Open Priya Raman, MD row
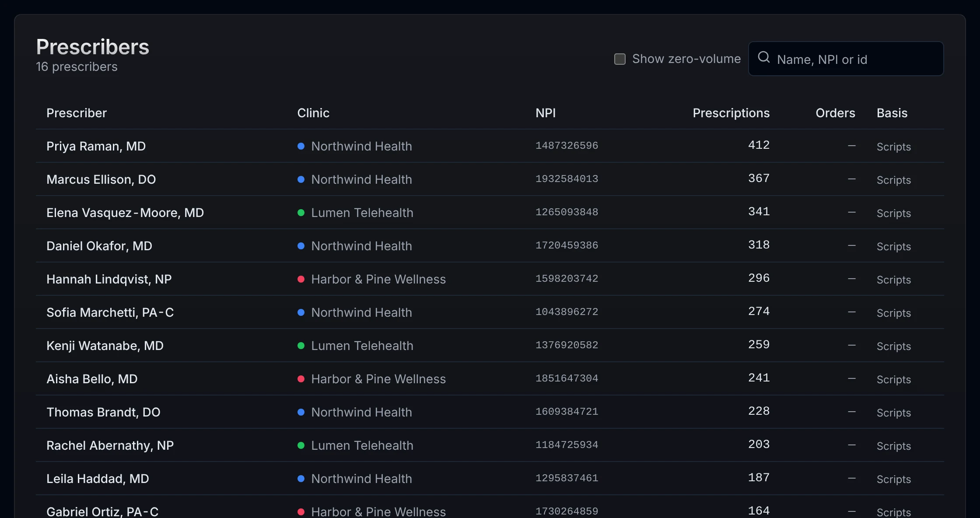This screenshot has width=980, height=518. click(x=490, y=146)
